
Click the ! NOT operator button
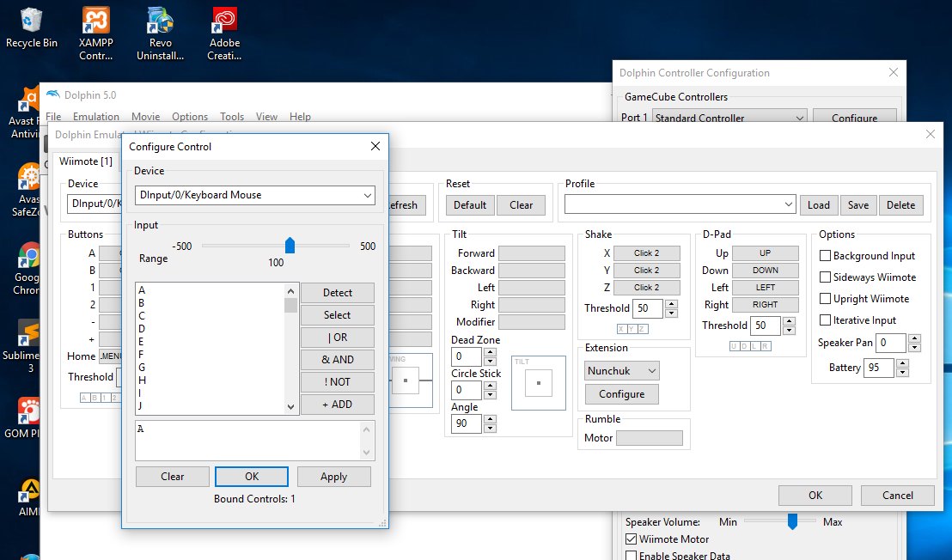(337, 381)
